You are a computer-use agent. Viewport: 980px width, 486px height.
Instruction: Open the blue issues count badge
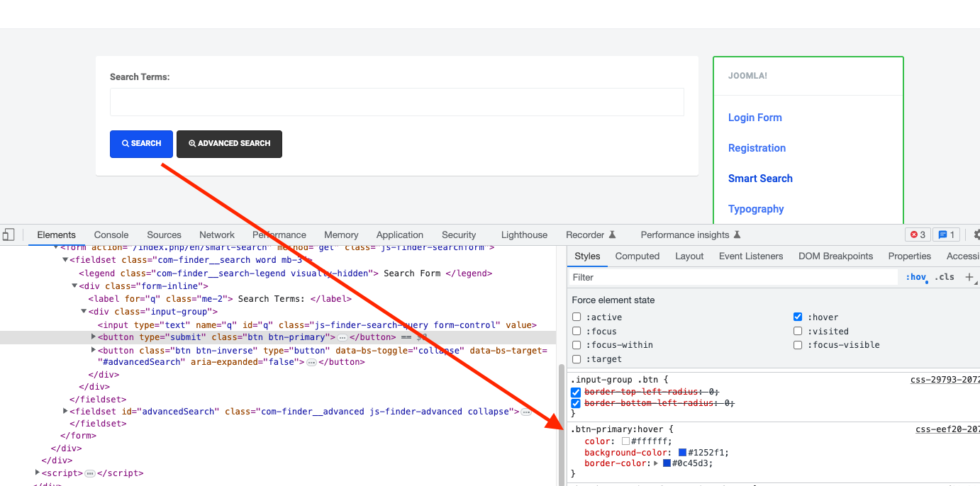(946, 234)
